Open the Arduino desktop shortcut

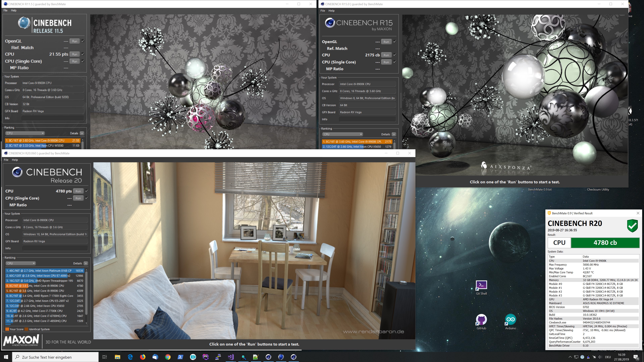510,322
